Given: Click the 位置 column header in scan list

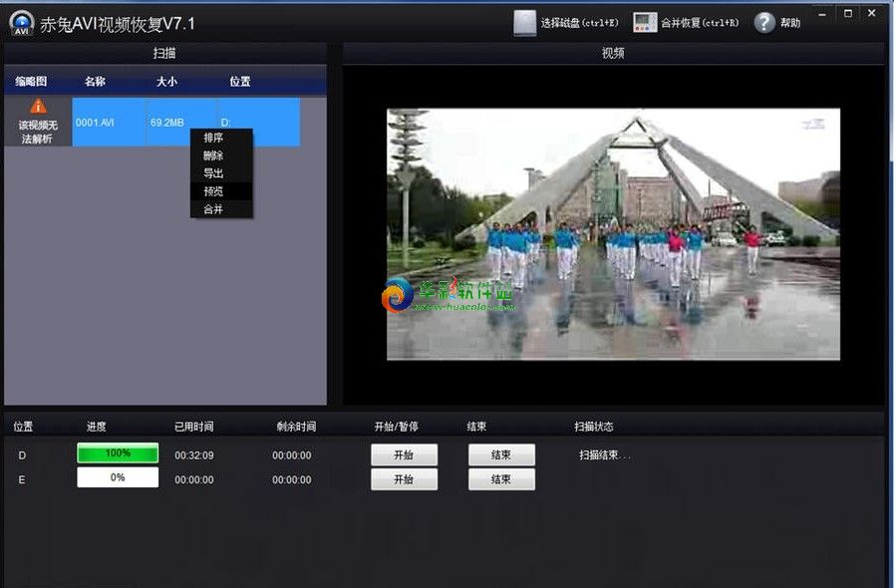Looking at the screenshot, I should (240, 82).
